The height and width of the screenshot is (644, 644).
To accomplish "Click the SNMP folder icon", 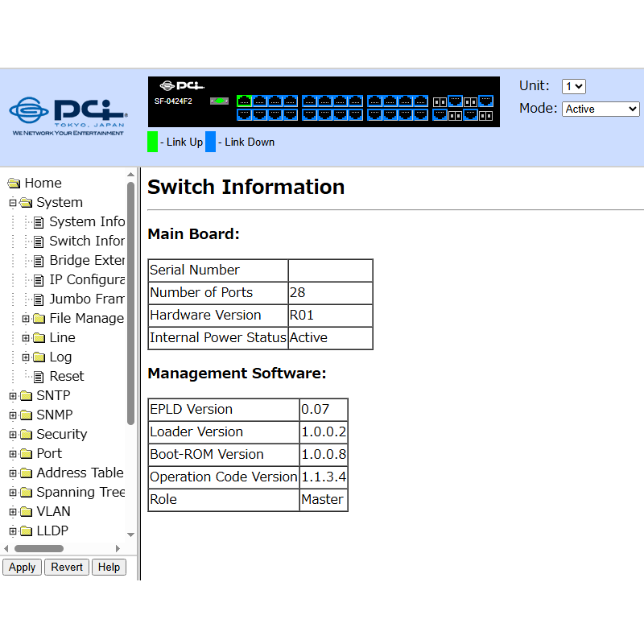I will click(x=26, y=415).
